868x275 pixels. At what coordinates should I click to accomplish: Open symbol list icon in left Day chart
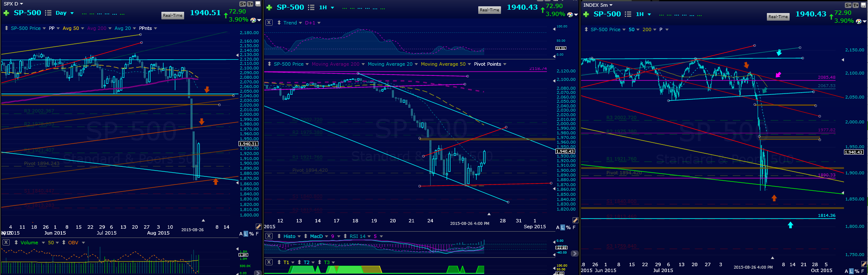[x=48, y=13]
